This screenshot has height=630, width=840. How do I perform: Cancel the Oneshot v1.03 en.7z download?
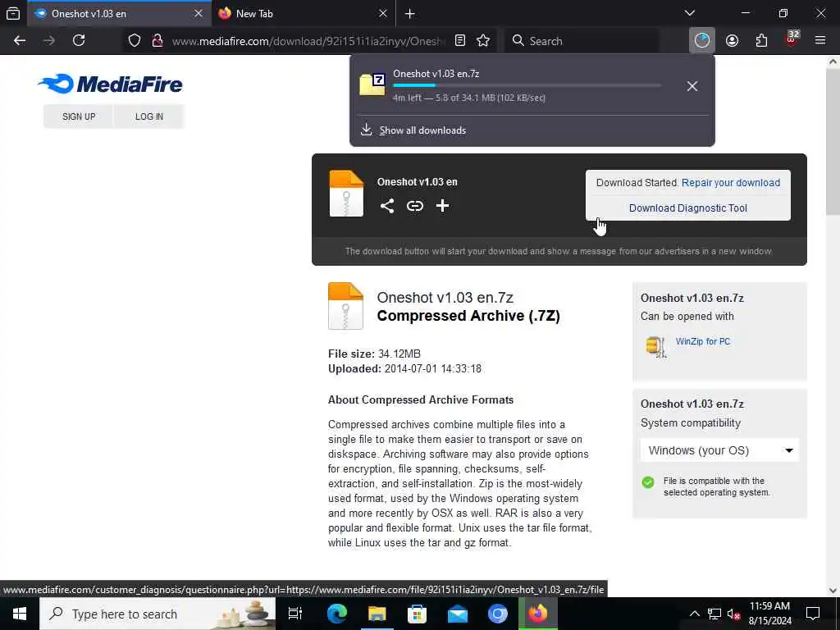(x=692, y=85)
